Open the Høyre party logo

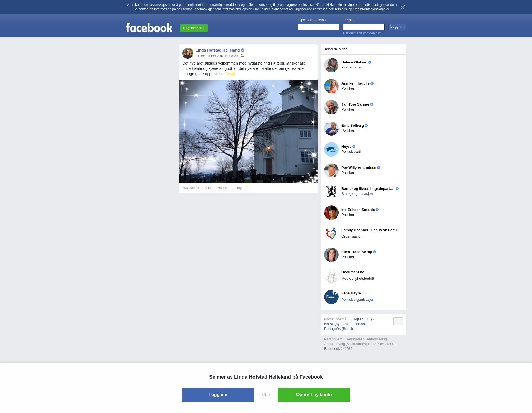point(331,149)
